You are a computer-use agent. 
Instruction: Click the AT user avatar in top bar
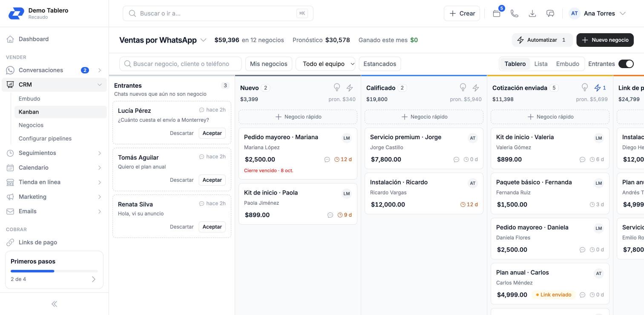click(x=575, y=13)
